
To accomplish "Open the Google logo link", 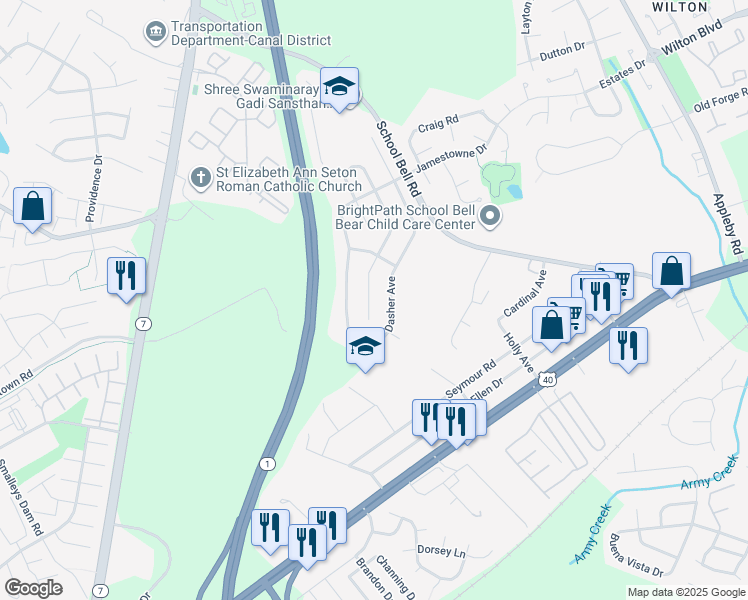I will [34, 589].
